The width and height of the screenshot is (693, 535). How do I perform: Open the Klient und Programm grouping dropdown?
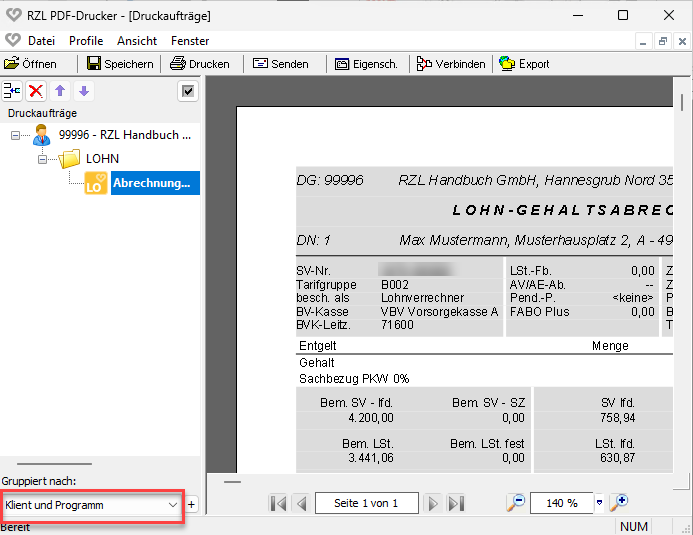(91, 505)
